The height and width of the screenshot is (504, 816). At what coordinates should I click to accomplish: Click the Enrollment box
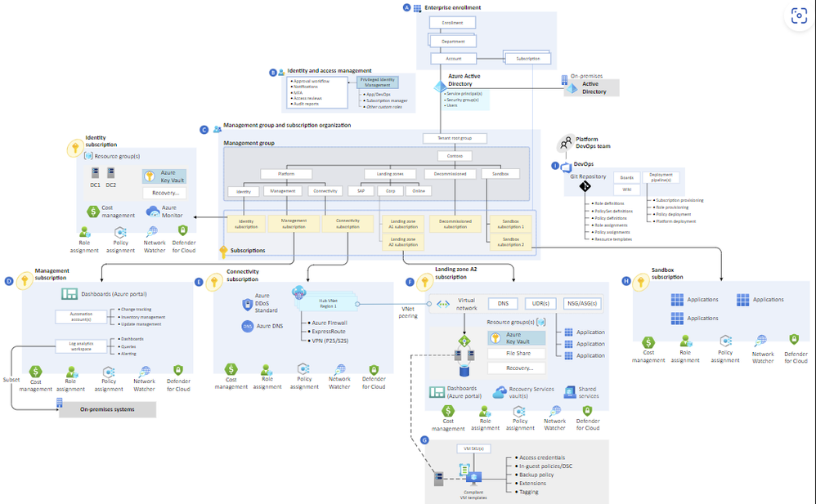click(x=452, y=23)
